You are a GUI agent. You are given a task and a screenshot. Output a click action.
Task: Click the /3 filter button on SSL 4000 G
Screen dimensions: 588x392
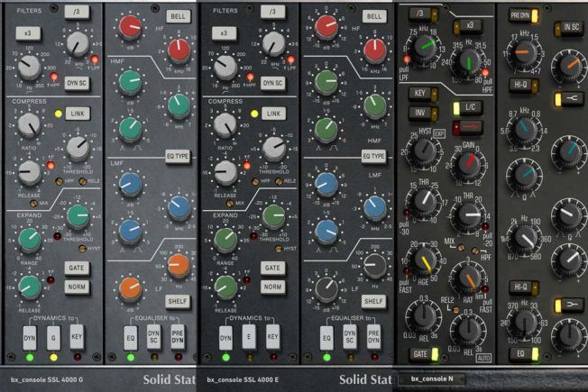coord(77,12)
